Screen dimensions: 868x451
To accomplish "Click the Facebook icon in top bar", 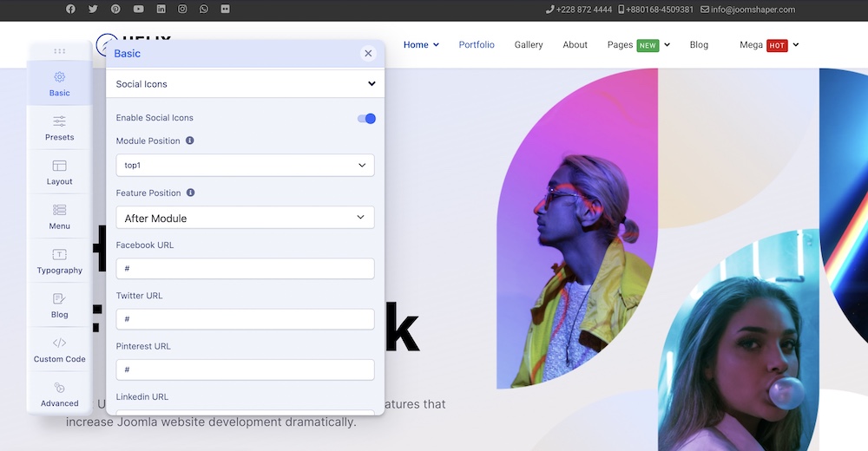I will 70,10.
